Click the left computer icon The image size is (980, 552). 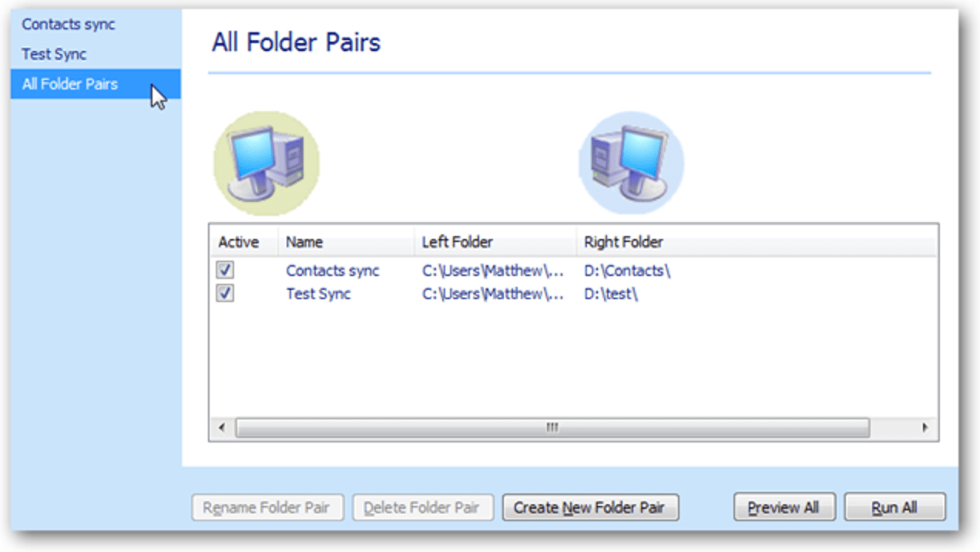(266, 163)
